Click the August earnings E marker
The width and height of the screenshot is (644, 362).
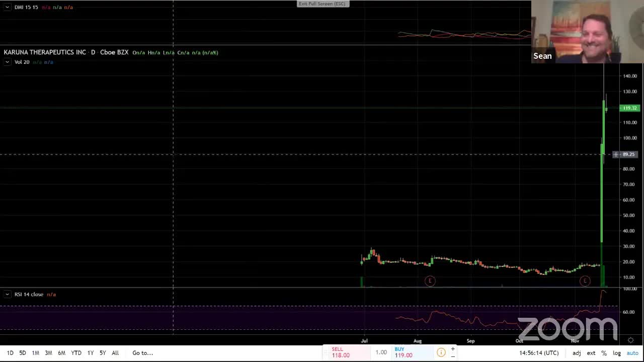pos(430,281)
